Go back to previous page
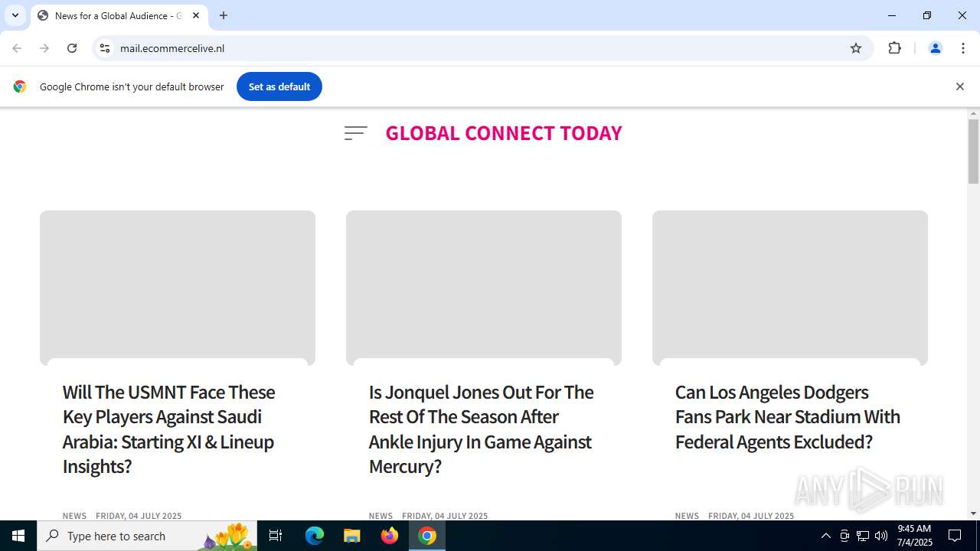980x551 pixels. [x=17, y=48]
